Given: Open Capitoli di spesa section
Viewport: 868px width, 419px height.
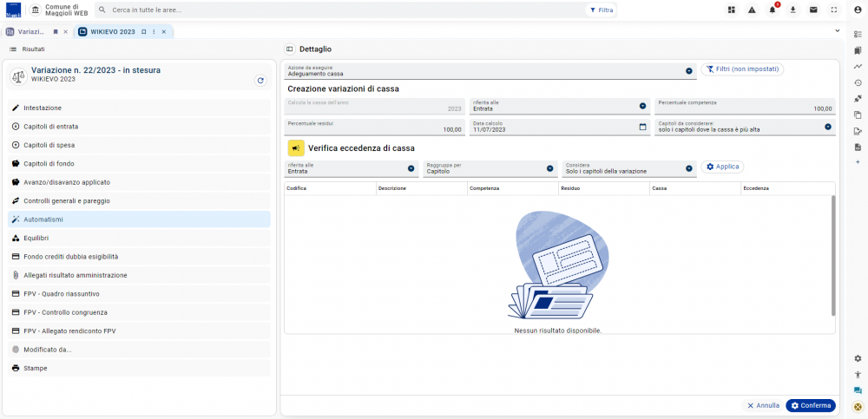Looking at the screenshot, I should [x=139, y=145].
